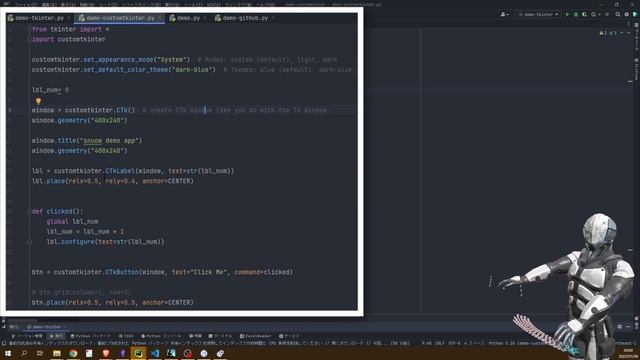Hide the run panel with minimize icon
The image size is (640, 360).
pos(628,327)
